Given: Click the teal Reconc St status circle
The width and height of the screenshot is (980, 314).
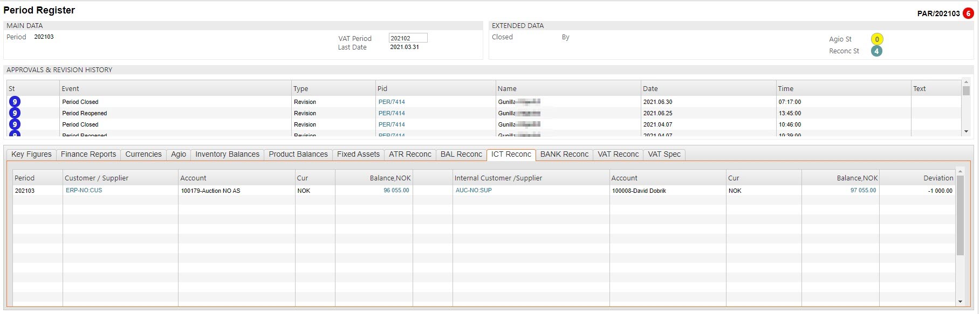Looking at the screenshot, I should (x=877, y=51).
